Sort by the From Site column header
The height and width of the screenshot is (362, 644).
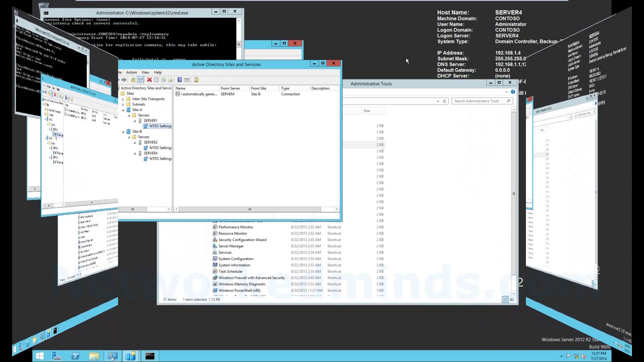tap(264, 88)
